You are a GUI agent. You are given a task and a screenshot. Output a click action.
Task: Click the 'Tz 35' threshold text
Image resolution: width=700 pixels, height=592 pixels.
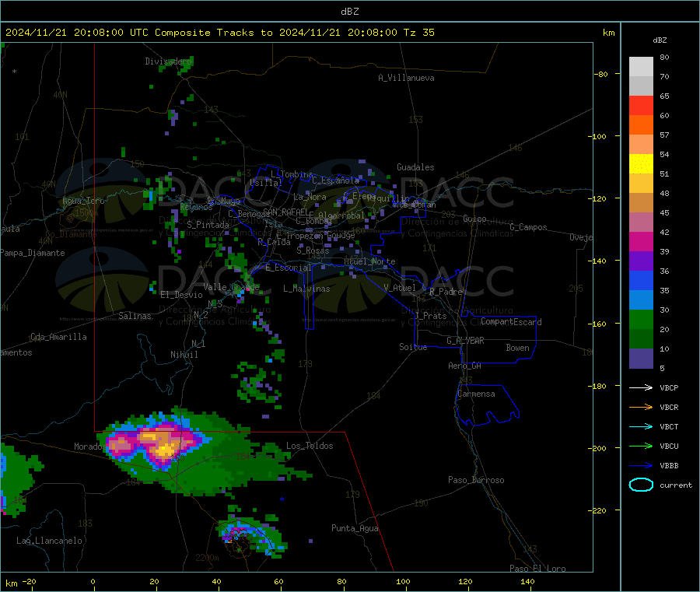tap(418, 33)
